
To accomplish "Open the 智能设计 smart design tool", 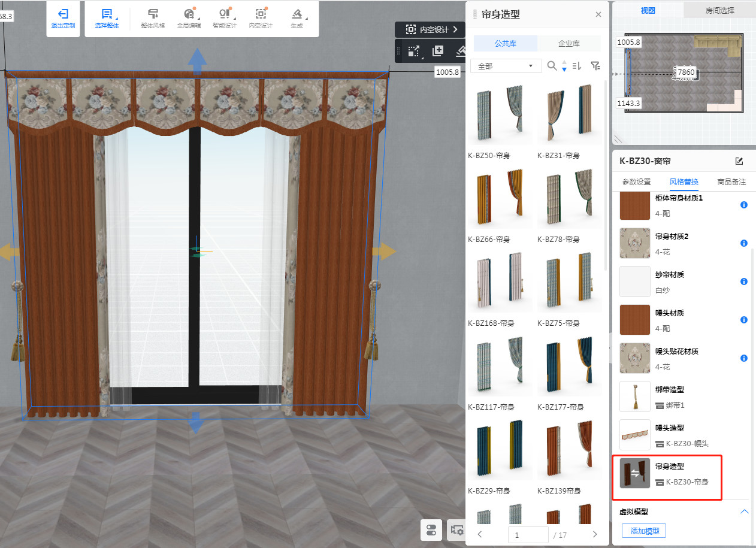I will 225,19.
